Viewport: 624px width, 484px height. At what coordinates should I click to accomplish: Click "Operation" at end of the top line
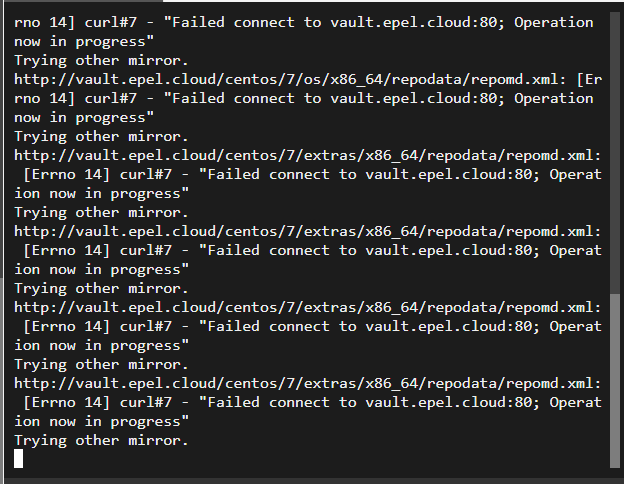click(x=554, y=23)
